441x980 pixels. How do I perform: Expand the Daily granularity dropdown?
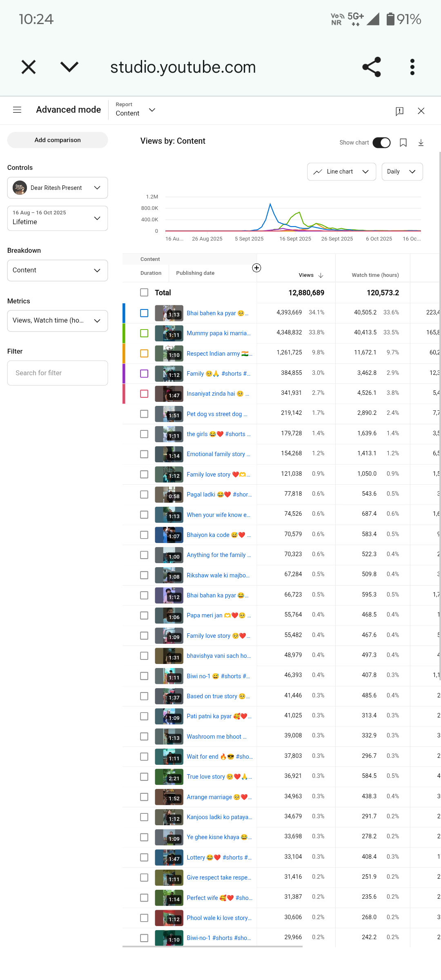(x=402, y=171)
